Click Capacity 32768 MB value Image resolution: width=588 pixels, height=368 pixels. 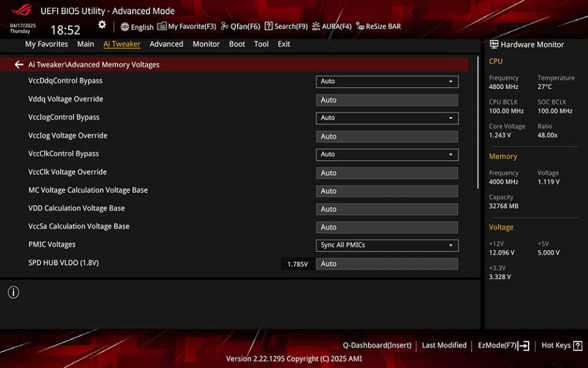pyautogui.click(x=503, y=206)
